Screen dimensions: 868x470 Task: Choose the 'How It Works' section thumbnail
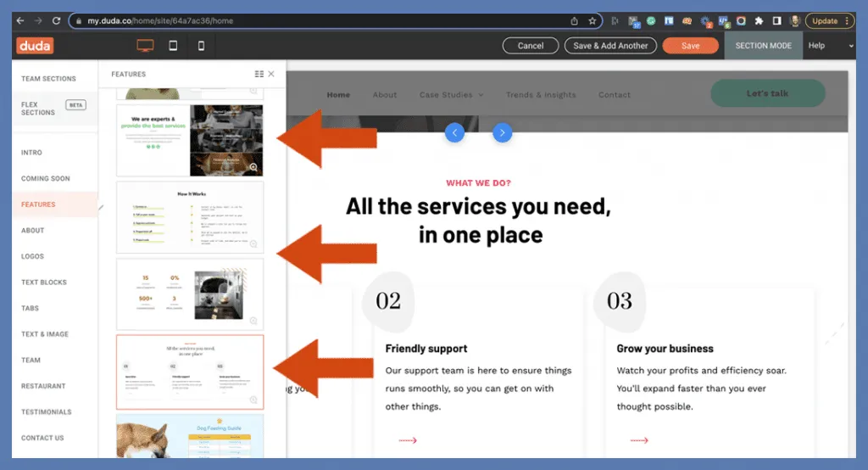[x=190, y=217]
